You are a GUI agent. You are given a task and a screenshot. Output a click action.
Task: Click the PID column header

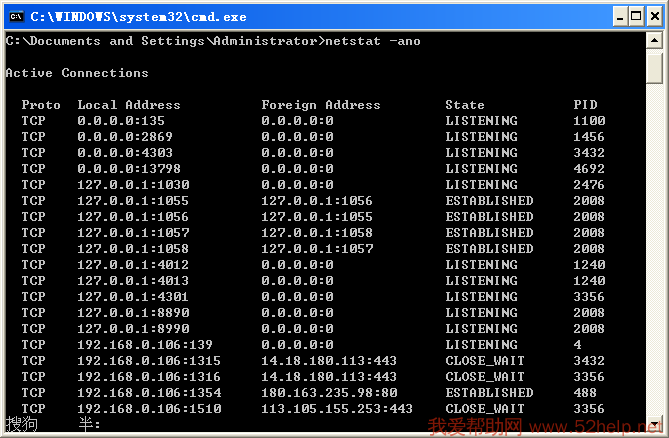(585, 105)
